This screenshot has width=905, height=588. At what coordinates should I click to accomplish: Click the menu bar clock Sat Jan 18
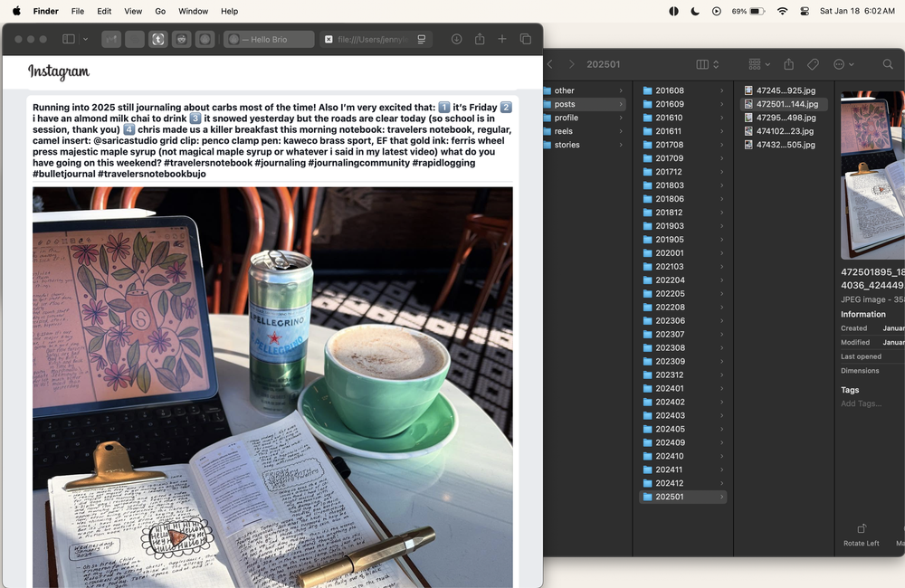[x=857, y=11]
